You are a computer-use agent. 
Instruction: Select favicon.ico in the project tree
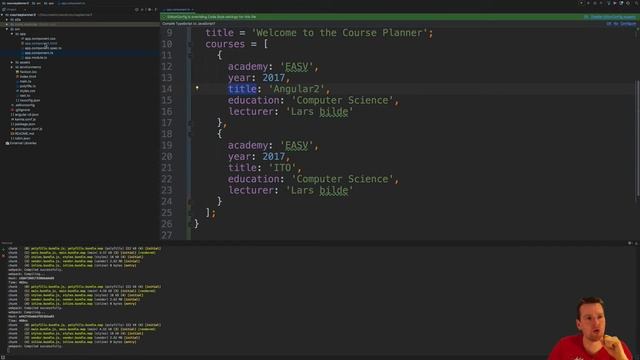(28, 72)
